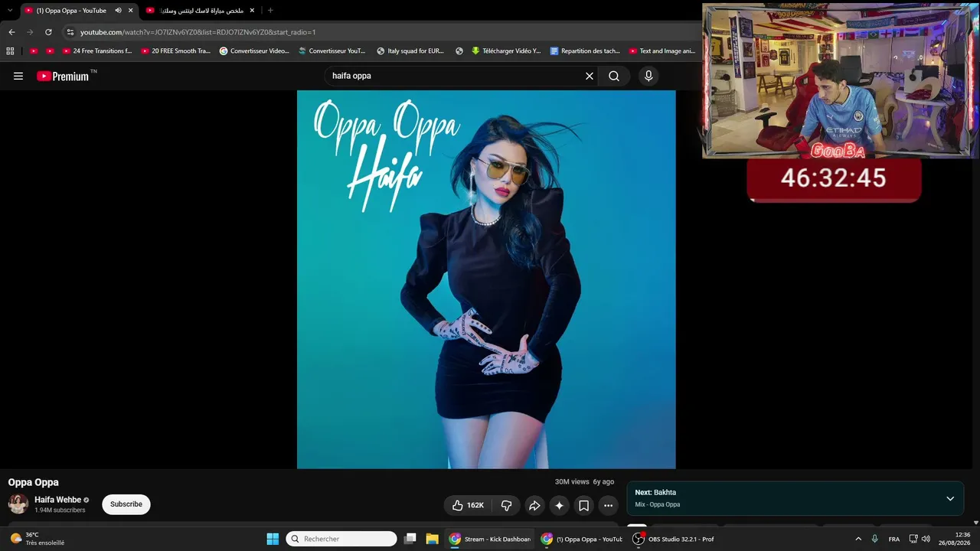Screen dimensions: 980x551
Task: Switch to Oppa Oppa YouTube taskbar window
Action: point(582,539)
